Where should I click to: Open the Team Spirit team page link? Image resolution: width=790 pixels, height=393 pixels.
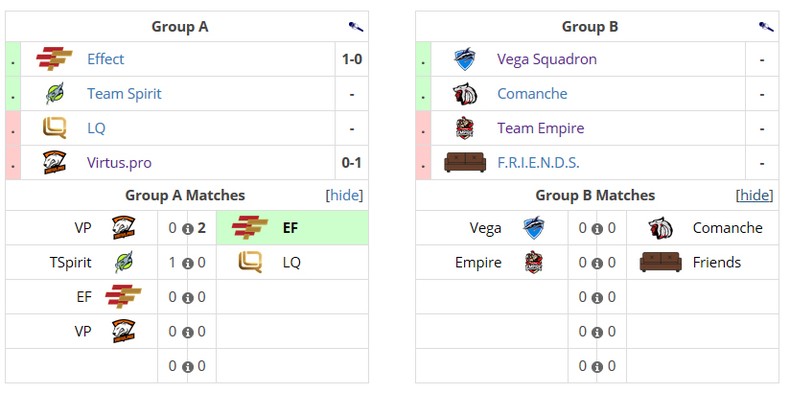(x=124, y=94)
